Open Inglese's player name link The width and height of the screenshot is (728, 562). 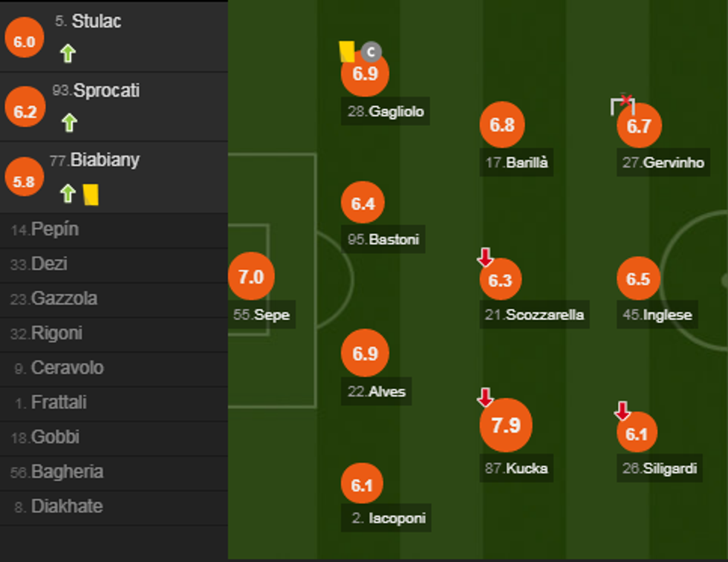668,315
